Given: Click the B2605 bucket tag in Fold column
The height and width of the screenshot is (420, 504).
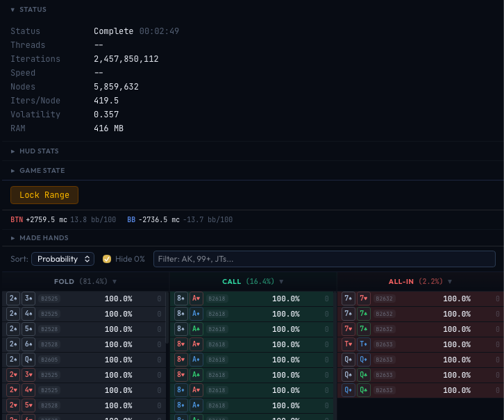Looking at the screenshot, I should 49,360.
